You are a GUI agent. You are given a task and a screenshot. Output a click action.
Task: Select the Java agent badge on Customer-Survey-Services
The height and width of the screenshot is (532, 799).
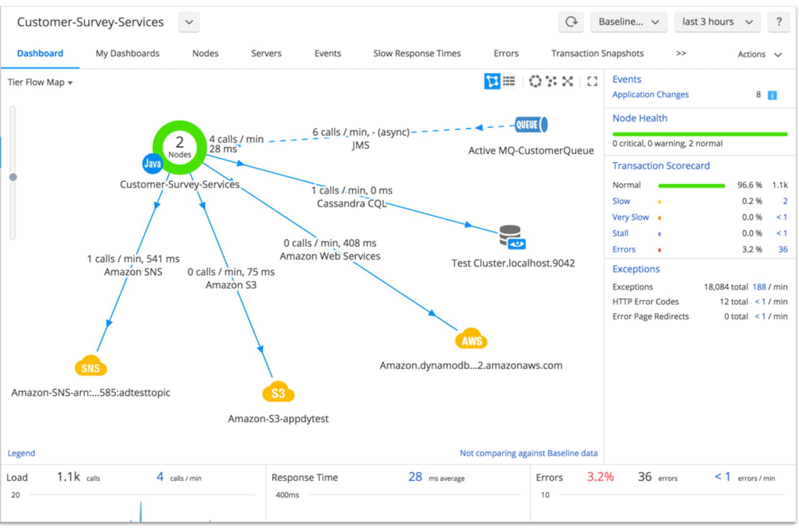click(x=153, y=163)
